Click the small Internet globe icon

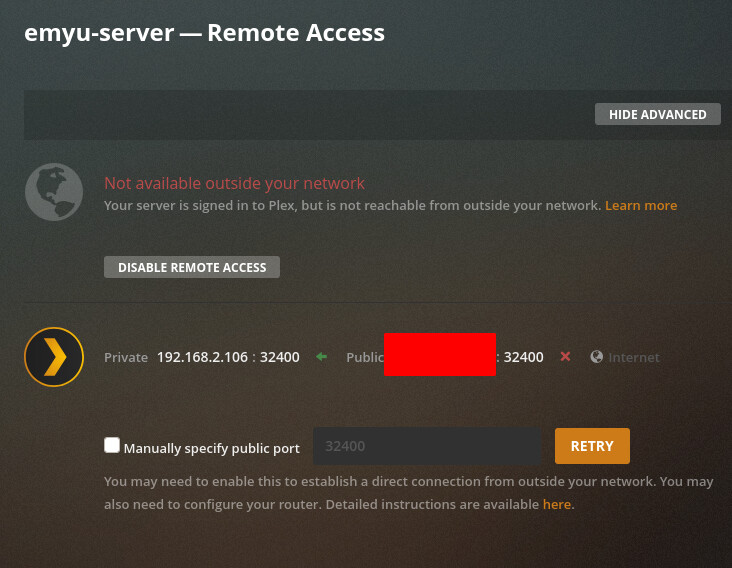(597, 357)
